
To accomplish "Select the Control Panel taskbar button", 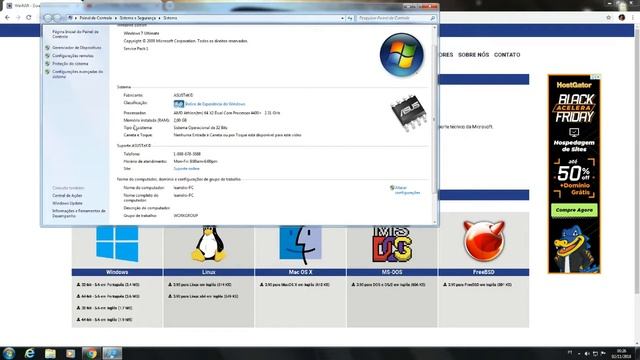I will pos(112,353).
